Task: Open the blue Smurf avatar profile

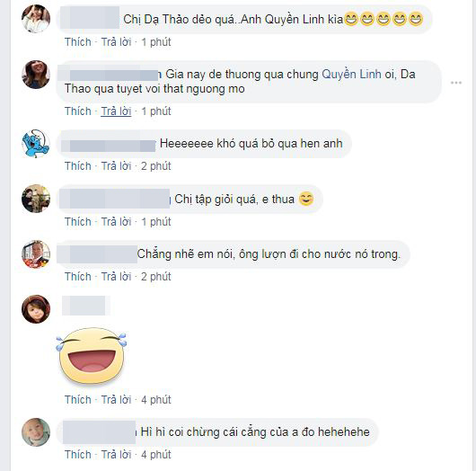Action: [x=36, y=144]
